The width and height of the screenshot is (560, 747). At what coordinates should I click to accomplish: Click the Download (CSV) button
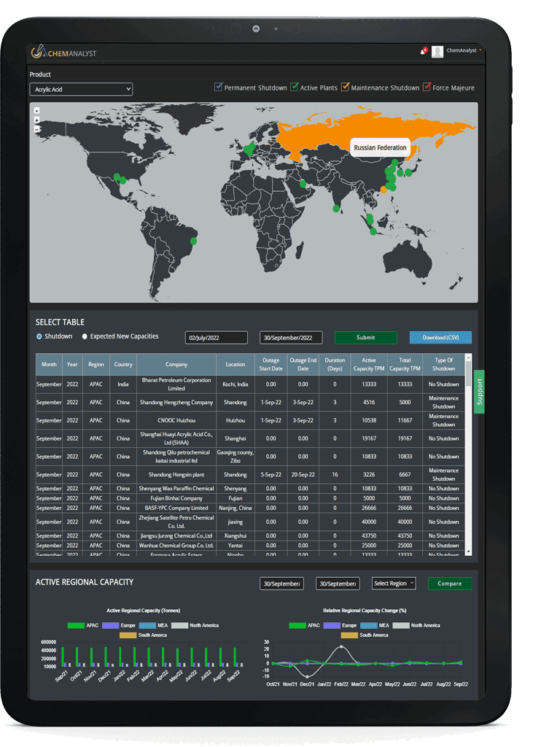tap(440, 338)
